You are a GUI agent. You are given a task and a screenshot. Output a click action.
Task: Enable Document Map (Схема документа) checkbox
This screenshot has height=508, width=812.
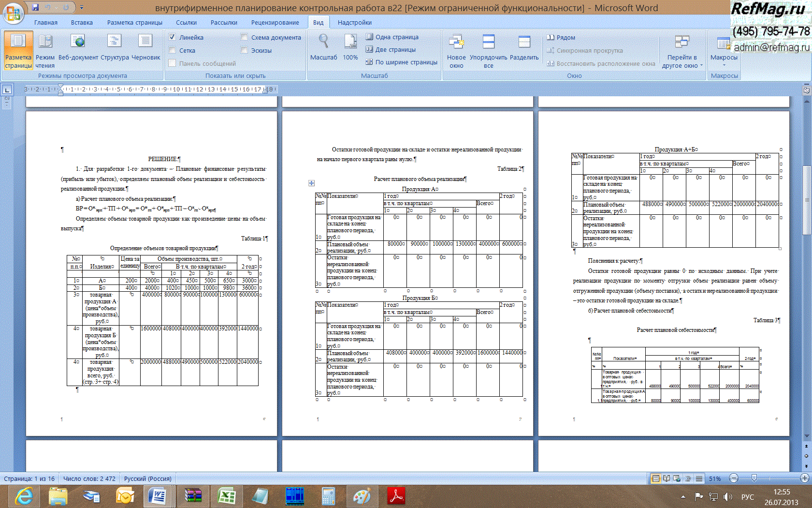[x=244, y=37]
